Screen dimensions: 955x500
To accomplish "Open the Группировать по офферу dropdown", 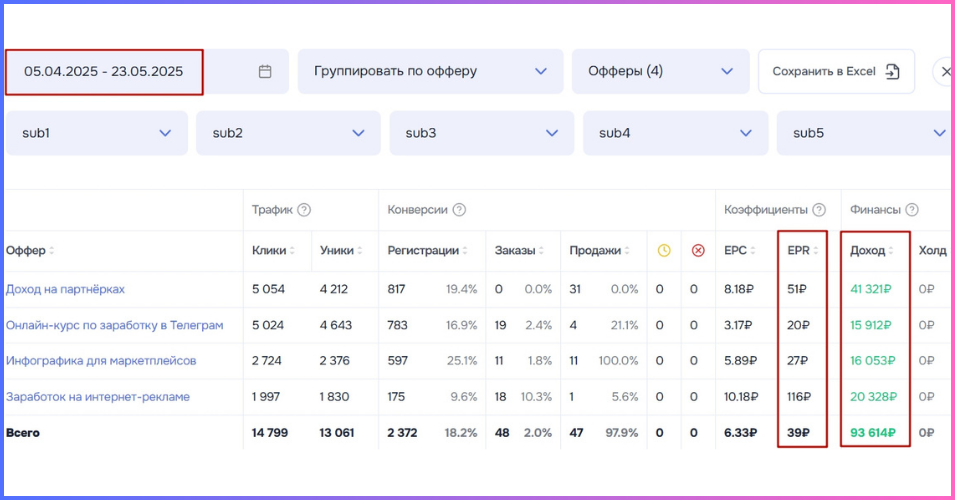I will [431, 71].
